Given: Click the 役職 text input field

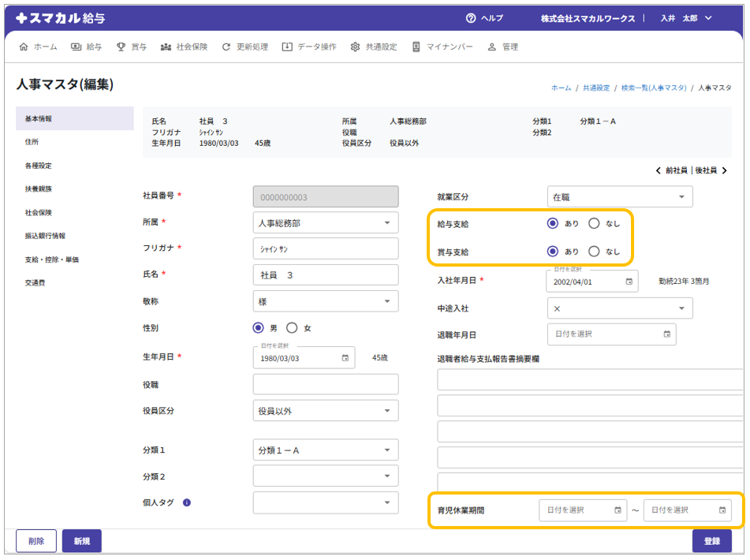Looking at the screenshot, I should (325, 384).
